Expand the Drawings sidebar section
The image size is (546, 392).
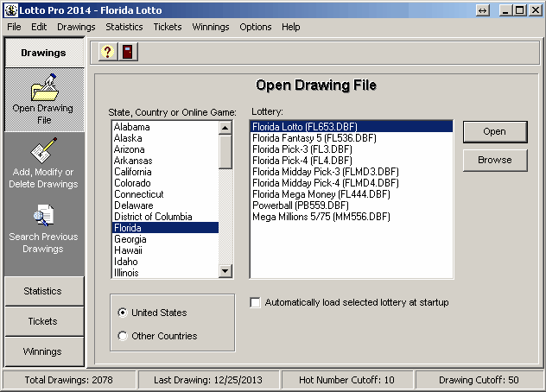pyautogui.click(x=44, y=53)
